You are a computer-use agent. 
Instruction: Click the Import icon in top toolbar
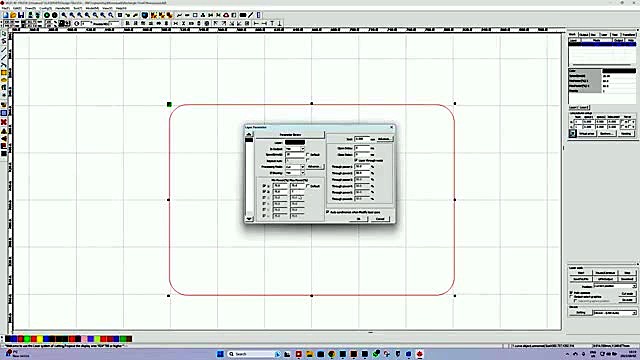click(30, 15)
